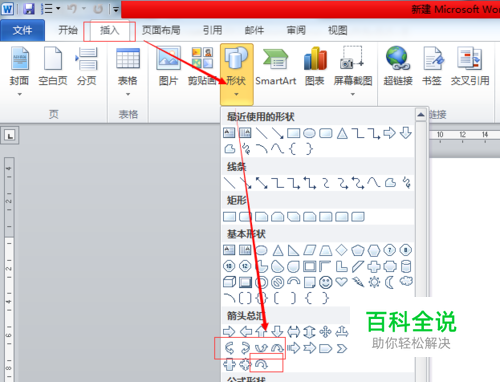Insert a 封面 cover page
500x382 pixels.
pyautogui.click(x=20, y=66)
